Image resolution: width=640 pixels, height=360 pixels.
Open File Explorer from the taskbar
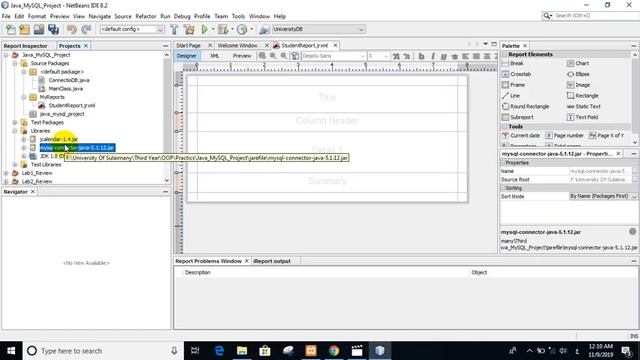click(242, 351)
